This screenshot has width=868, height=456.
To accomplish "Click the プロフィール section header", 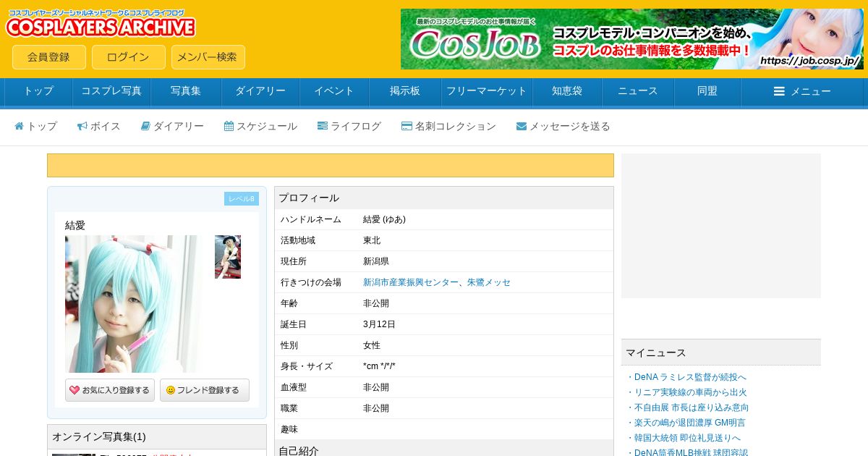I will pos(444,198).
